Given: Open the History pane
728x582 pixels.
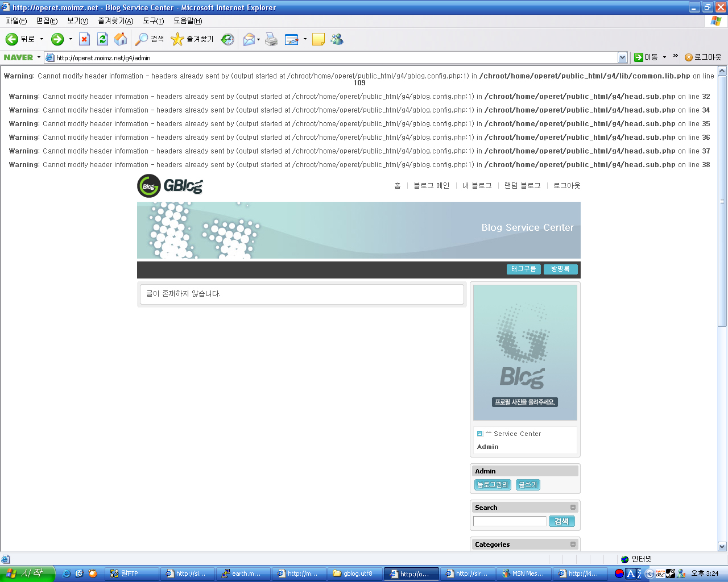Looking at the screenshot, I should tap(227, 39).
